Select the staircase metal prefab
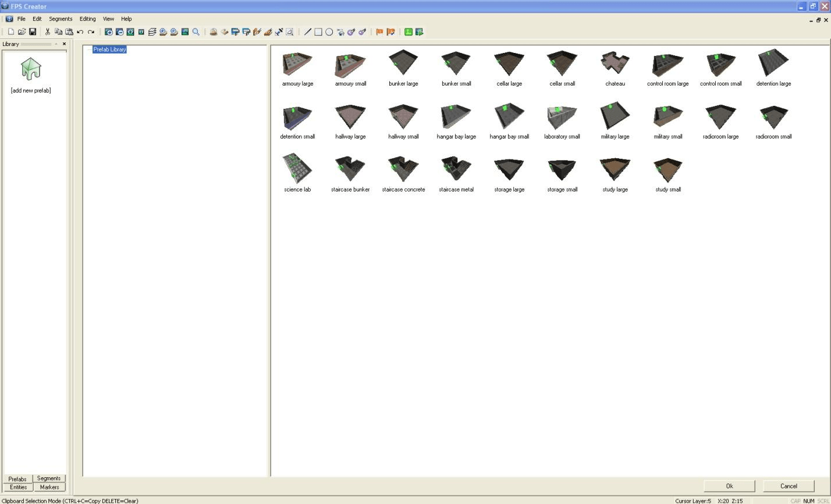 point(456,175)
